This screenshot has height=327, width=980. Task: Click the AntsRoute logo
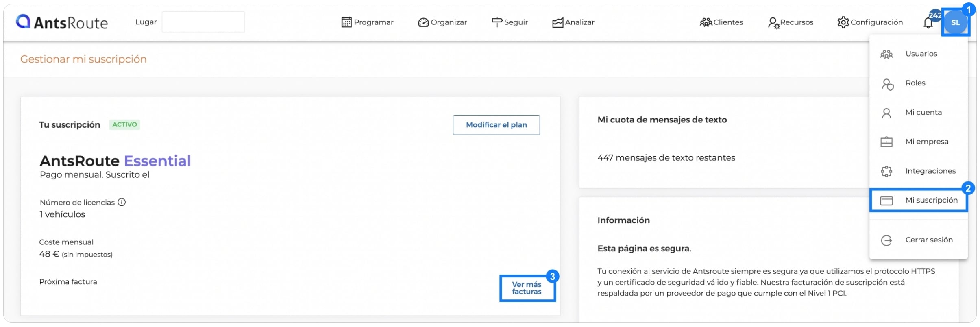pyautogui.click(x=62, y=22)
